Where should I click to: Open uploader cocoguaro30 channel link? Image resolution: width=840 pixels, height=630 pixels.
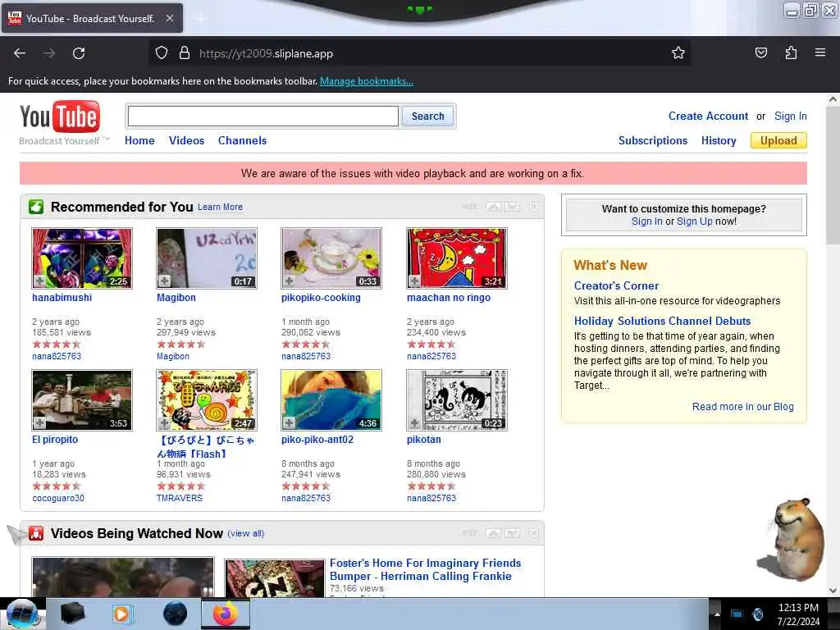click(58, 498)
